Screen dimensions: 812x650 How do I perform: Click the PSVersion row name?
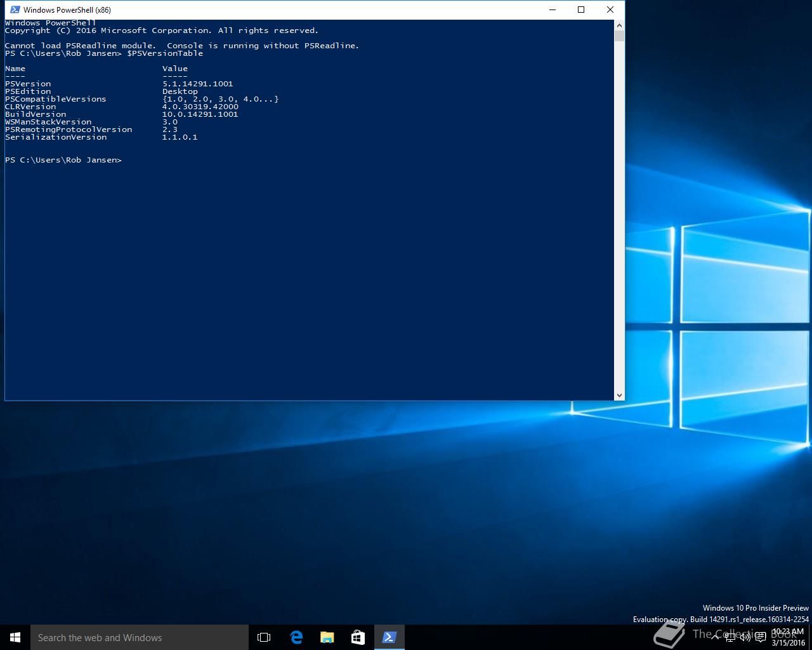[28, 84]
